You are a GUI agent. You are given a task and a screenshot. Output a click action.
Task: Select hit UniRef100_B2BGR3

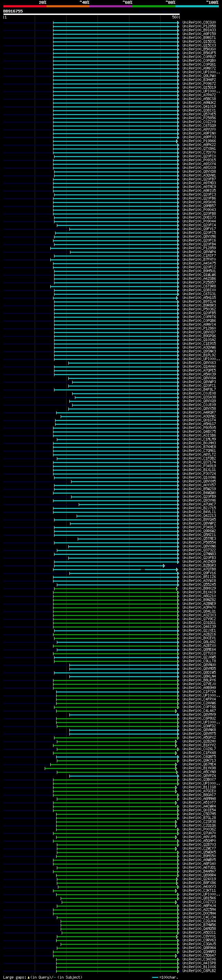pyautogui.click(x=199, y=565)
